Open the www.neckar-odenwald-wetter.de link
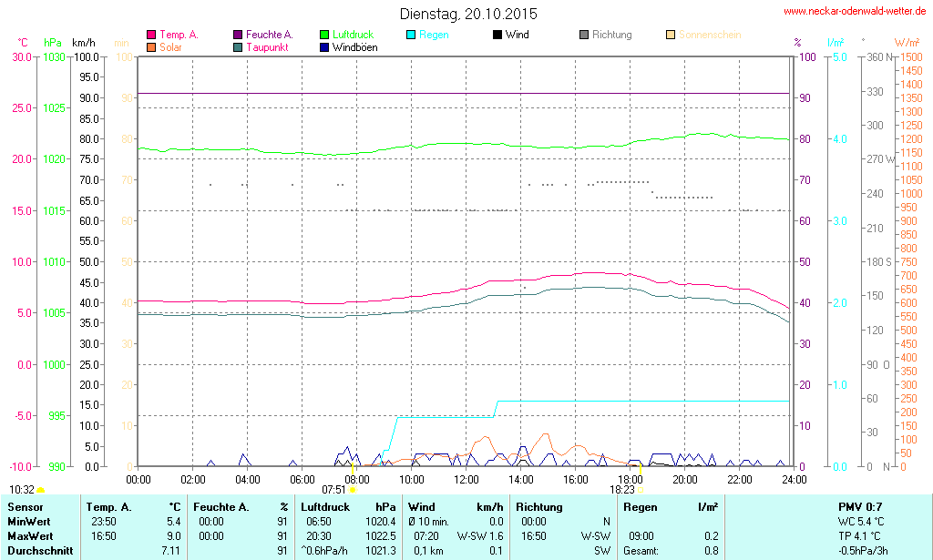Screen dimensions: 933x560 [856, 12]
